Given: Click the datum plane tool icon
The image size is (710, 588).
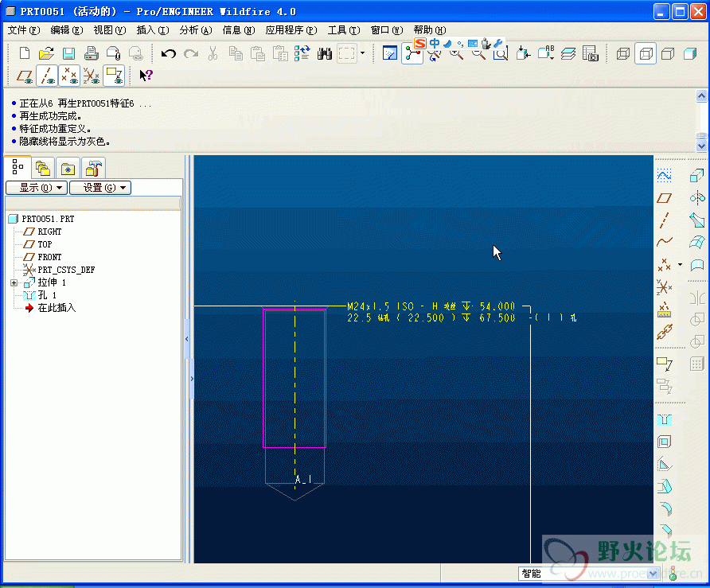Looking at the screenshot, I should (664, 198).
